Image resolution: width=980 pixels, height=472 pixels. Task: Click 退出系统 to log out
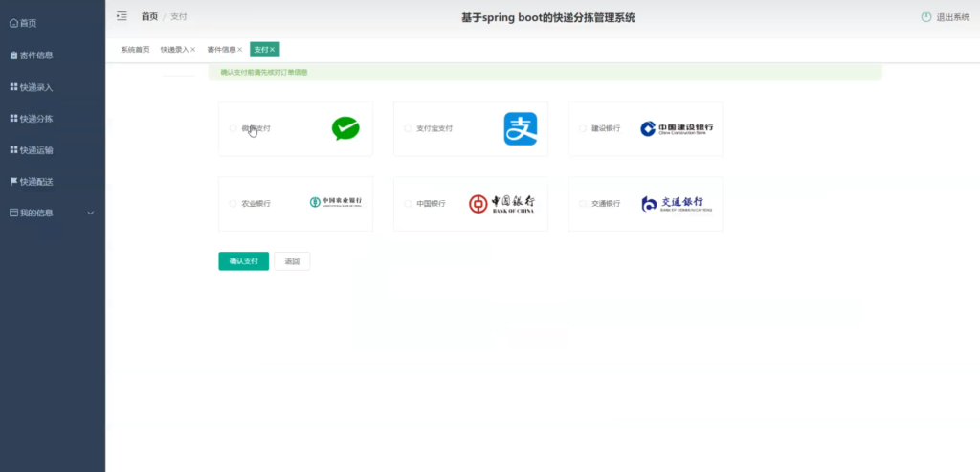(x=952, y=17)
